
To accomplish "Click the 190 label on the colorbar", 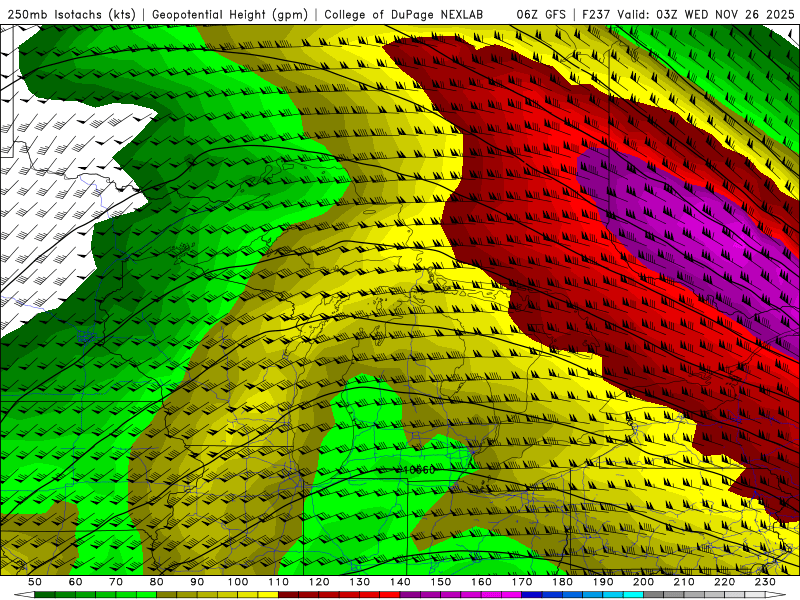I will 603,582.
